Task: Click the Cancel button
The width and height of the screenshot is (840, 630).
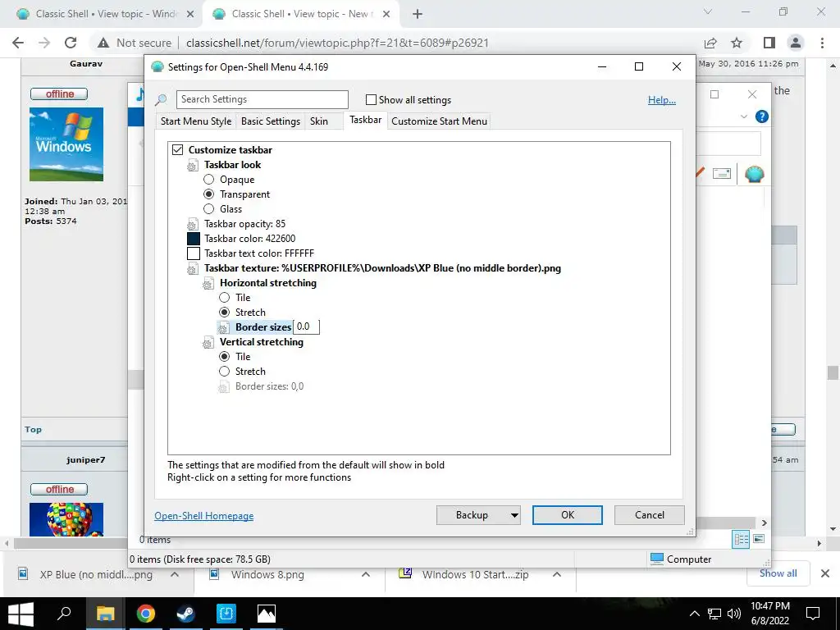Action: point(650,515)
